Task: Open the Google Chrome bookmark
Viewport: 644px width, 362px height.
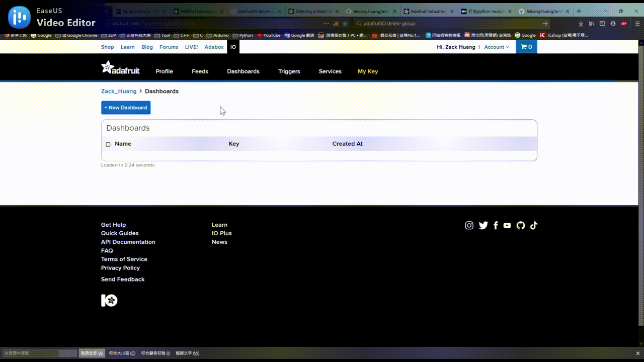Action: tap(76, 35)
